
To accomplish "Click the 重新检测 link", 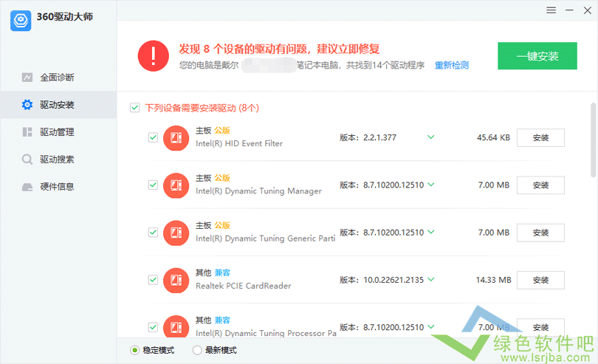I will click(x=451, y=66).
